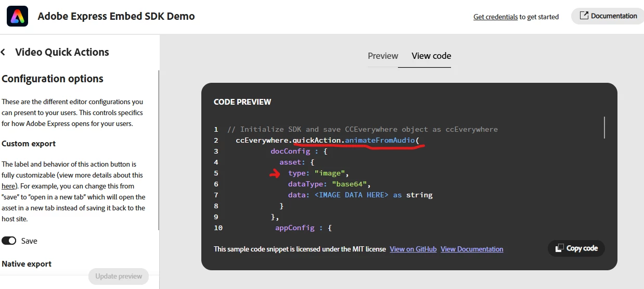Click the 'asset: {' code on line 4

297,162
